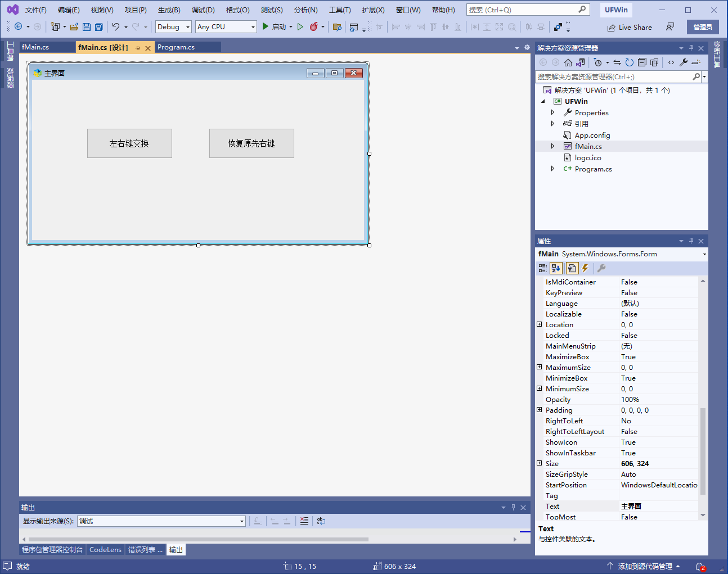Click Preview Selected Items icon in Solution Explorer

[x=696, y=62]
